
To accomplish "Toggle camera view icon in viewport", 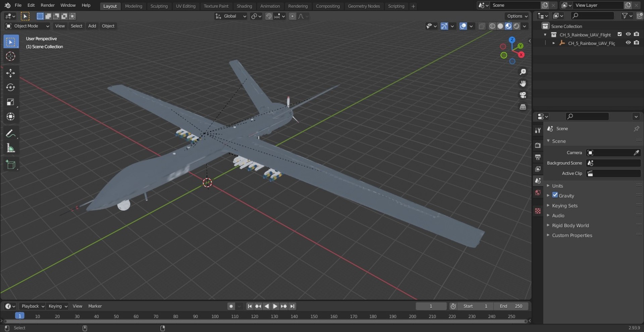I will coord(523,95).
